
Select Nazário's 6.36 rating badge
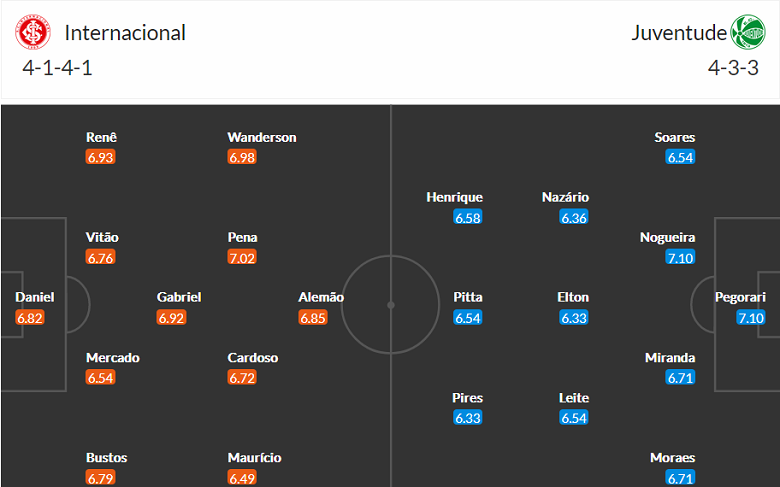point(574,217)
